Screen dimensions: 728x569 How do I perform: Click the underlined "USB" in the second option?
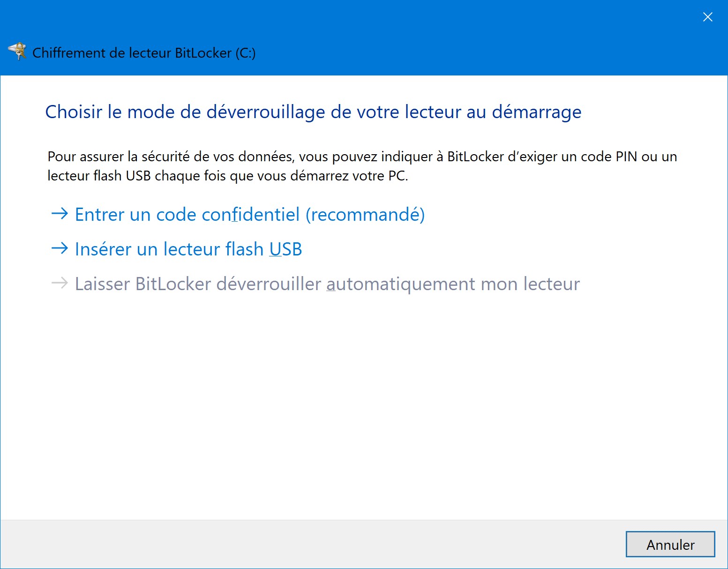point(285,249)
